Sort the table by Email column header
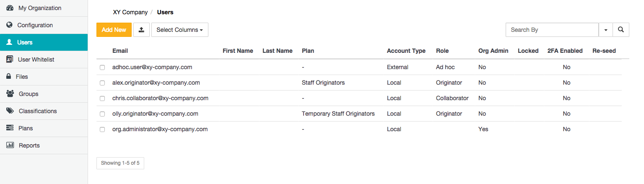The width and height of the screenshot is (644, 184). [x=120, y=51]
